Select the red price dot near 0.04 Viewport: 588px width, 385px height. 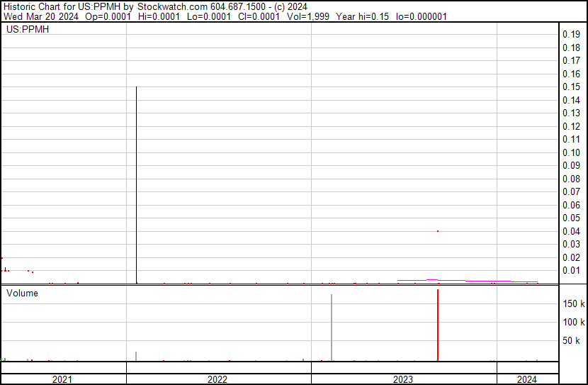tap(438, 231)
